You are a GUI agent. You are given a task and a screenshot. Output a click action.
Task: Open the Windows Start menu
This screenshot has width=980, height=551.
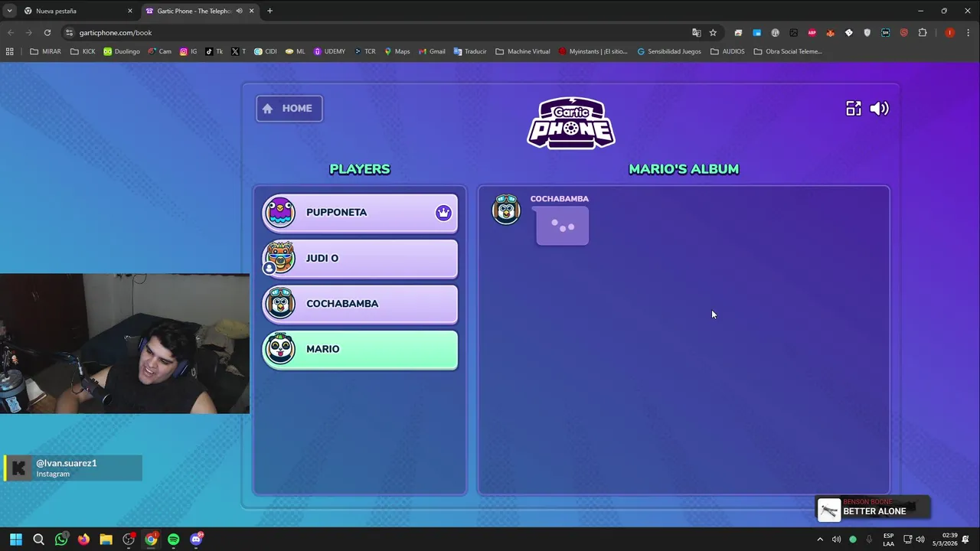(16, 540)
